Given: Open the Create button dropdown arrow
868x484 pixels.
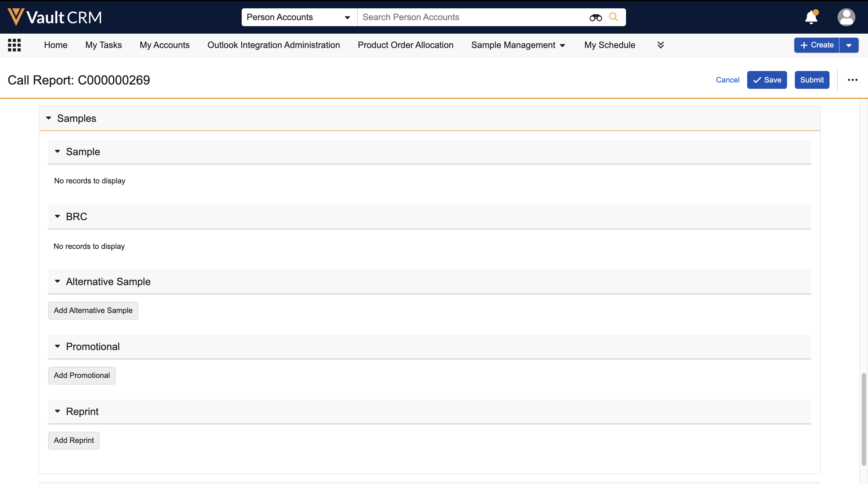Looking at the screenshot, I should (849, 45).
